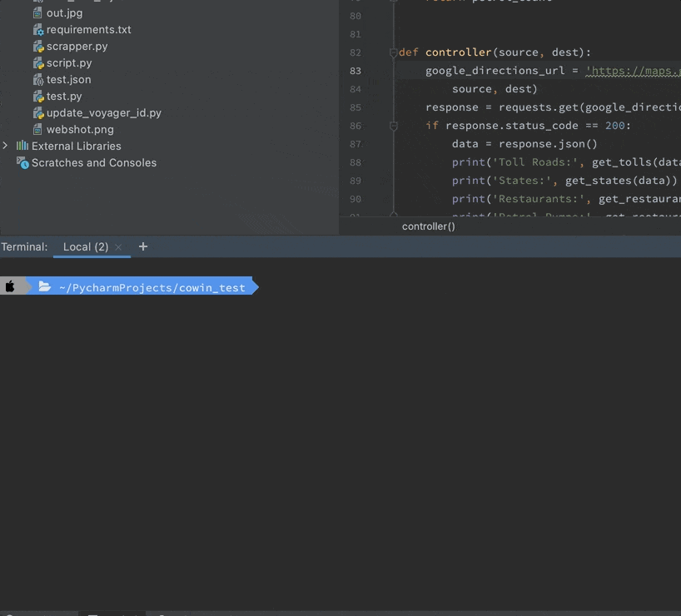Expand External Libraries node
Viewport: 681px width, 616px height.
point(5,146)
